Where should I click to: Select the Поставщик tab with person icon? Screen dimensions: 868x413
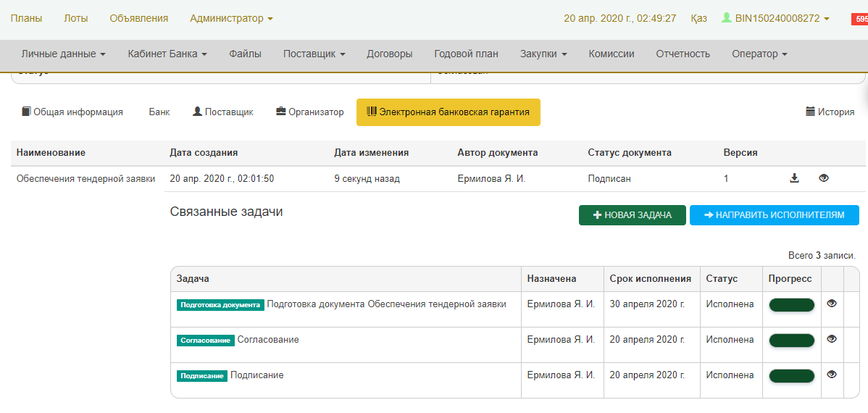click(222, 112)
